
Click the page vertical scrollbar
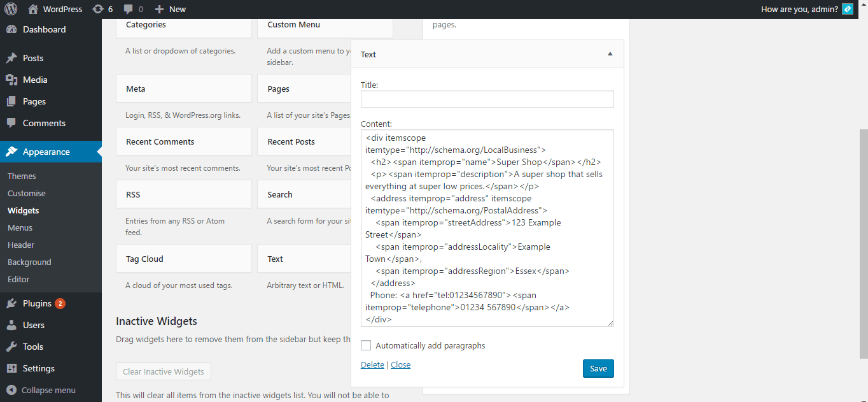[x=863, y=242]
